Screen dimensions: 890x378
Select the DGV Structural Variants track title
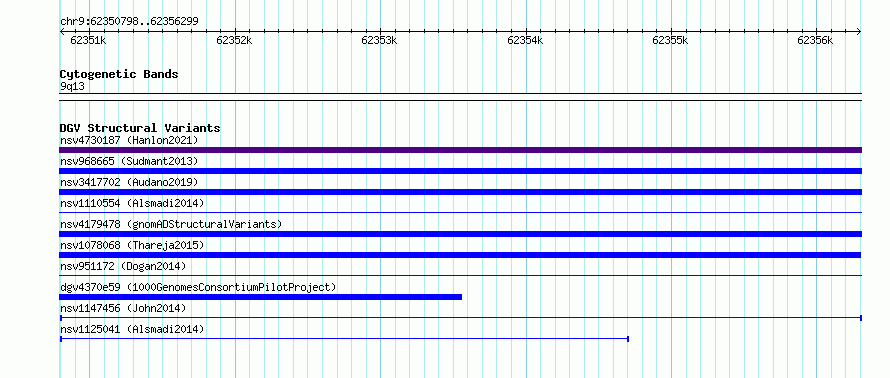[x=140, y=128]
